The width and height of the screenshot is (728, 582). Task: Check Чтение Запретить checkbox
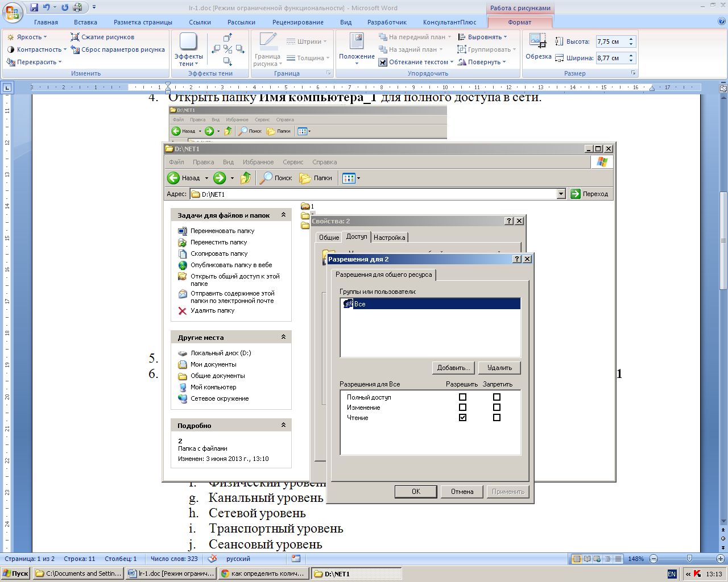pos(497,418)
